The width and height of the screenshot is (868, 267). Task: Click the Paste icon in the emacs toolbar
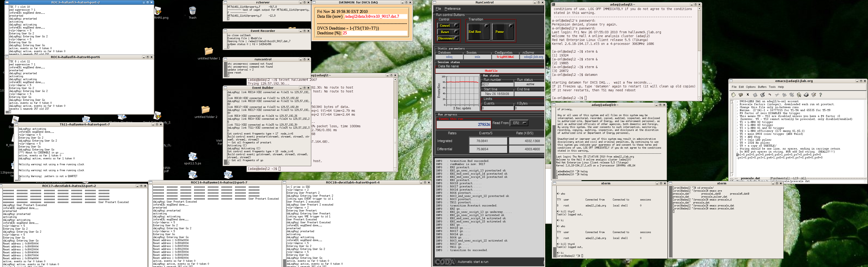click(x=792, y=95)
